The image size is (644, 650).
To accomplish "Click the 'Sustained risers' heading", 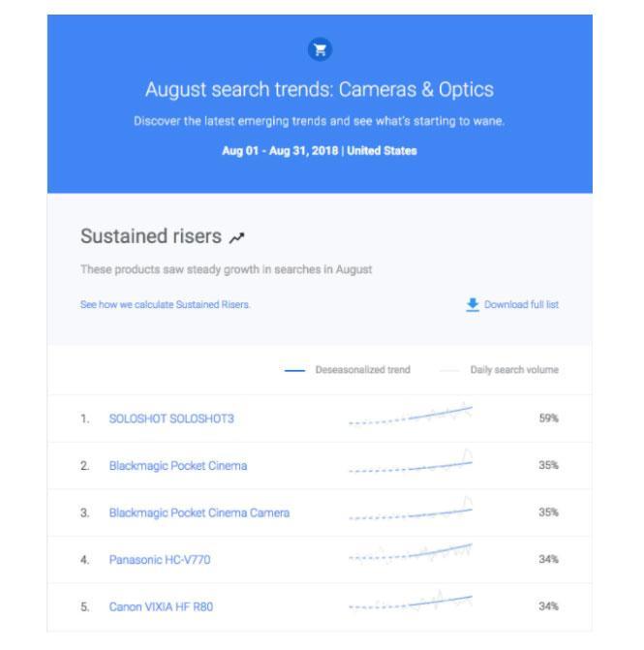I will [x=151, y=236].
